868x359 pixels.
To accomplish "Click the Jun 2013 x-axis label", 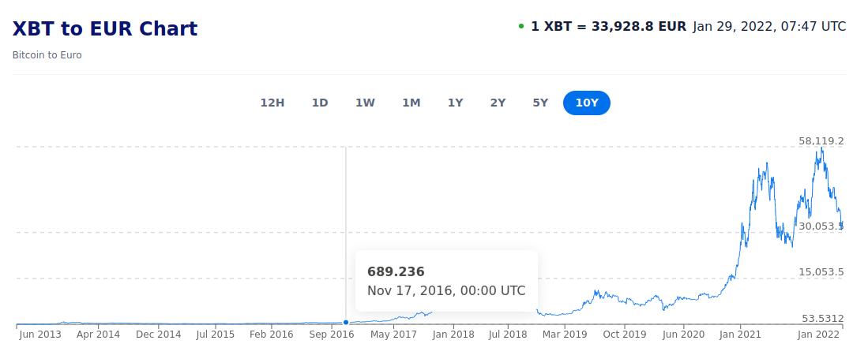I will (x=39, y=335).
